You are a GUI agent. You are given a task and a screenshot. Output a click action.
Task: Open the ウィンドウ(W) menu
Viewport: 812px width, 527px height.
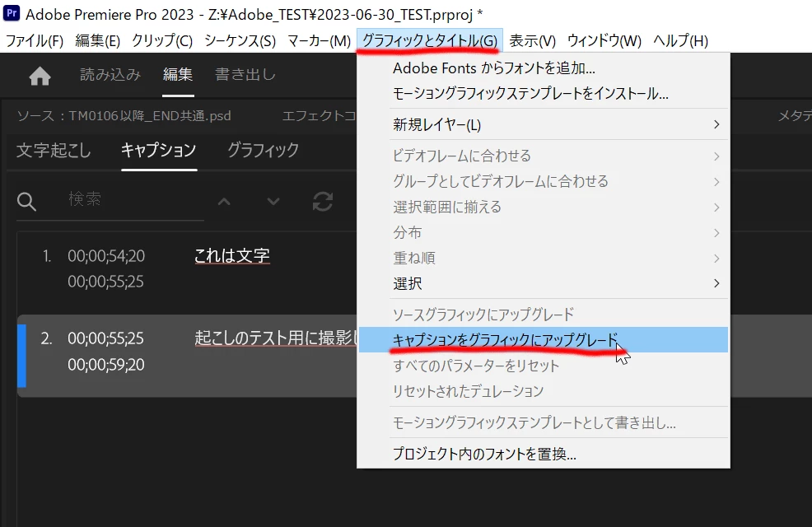(x=604, y=40)
